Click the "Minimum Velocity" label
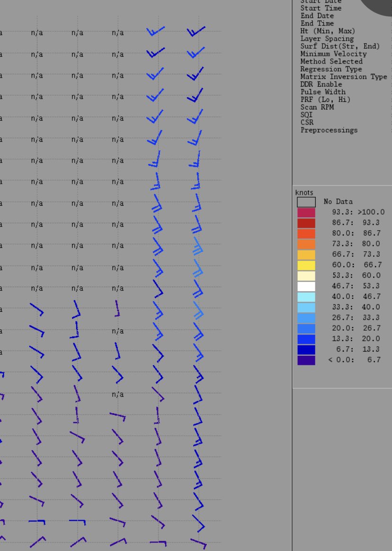The height and width of the screenshot is (551, 392). pos(333,54)
